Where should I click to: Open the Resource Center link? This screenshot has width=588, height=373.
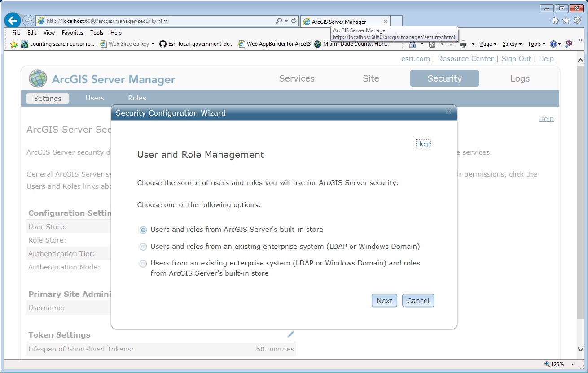(466, 59)
